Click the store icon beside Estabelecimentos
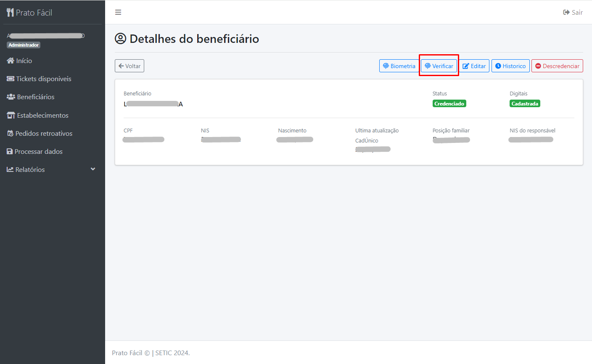Screen dimensions: 592x364 coord(11,115)
